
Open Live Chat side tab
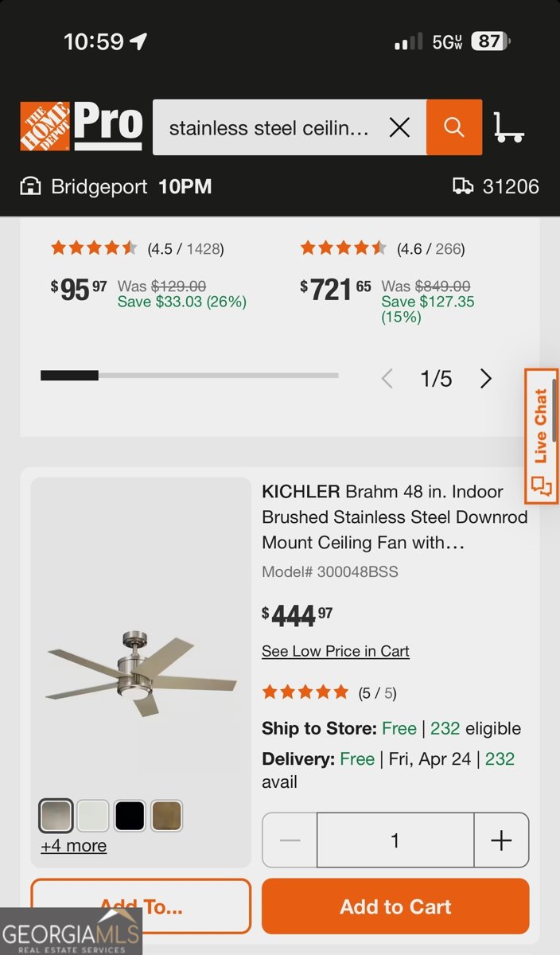pyautogui.click(x=541, y=436)
